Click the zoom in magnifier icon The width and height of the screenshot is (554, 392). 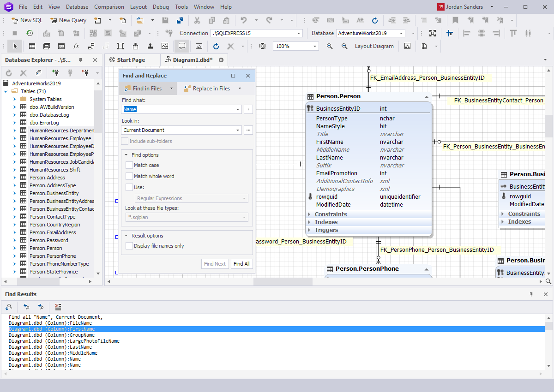(x=330, y=46)
